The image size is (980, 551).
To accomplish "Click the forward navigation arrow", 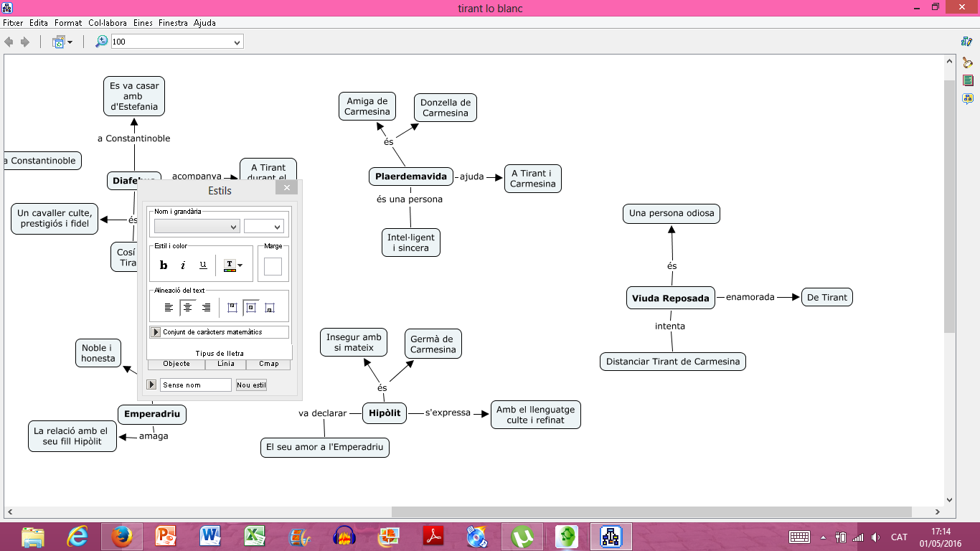I will (x=25, y=42).
